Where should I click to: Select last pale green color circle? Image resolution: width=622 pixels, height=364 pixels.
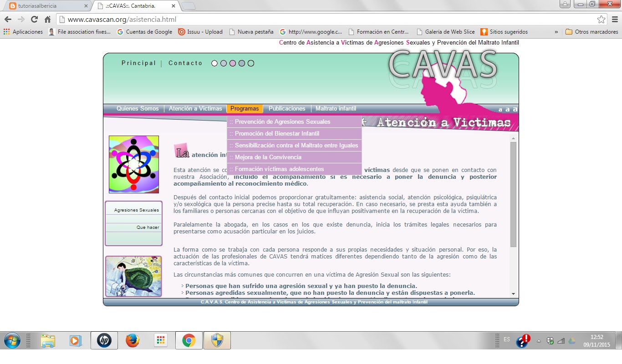pyautogui.click(x=251, y=63)
